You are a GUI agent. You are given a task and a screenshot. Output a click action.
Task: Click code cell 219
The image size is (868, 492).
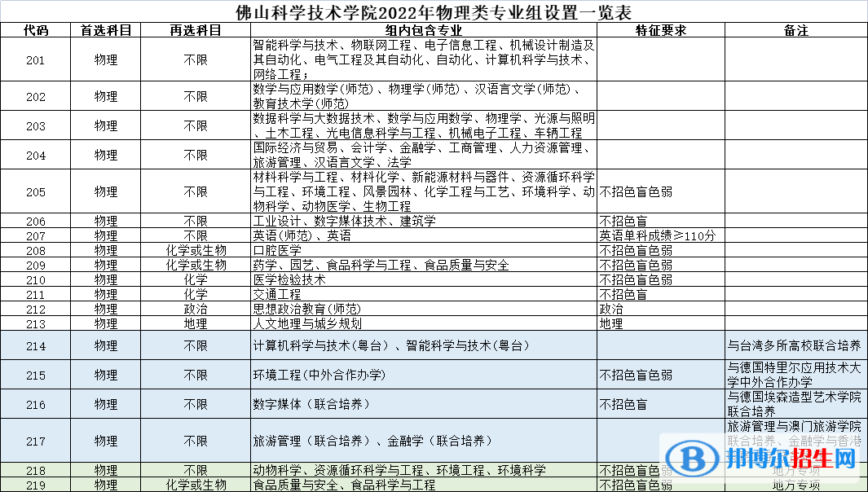point(35,485)
